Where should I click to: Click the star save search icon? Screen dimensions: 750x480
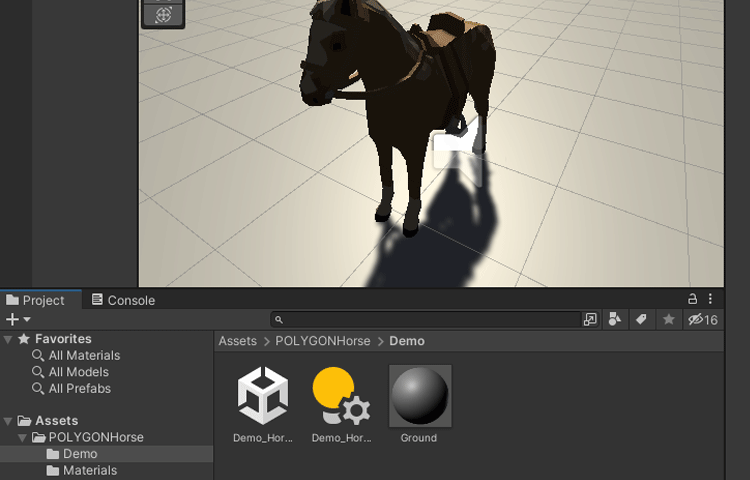669,319
